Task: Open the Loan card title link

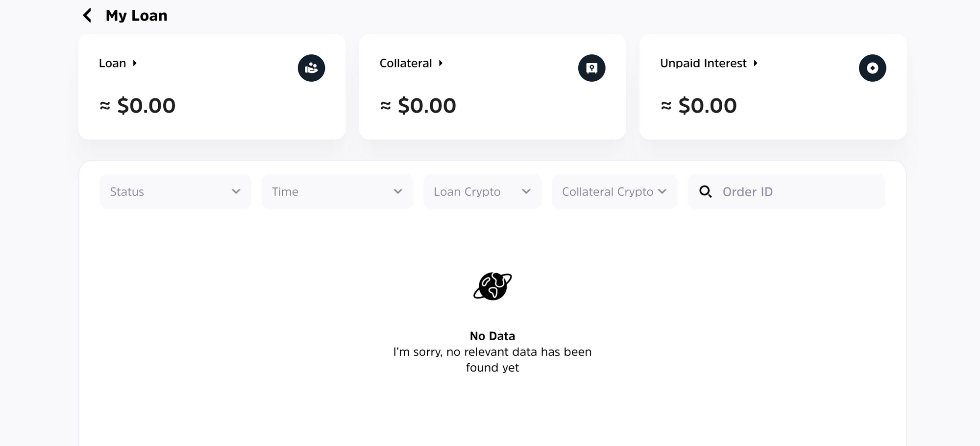Action: (x=113, y=63)
